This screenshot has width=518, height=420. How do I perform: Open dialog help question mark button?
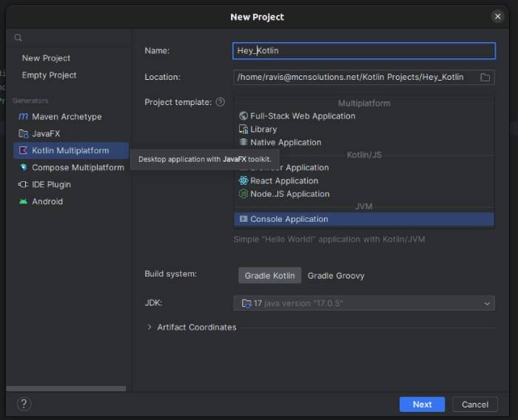[x=24, y=404]
